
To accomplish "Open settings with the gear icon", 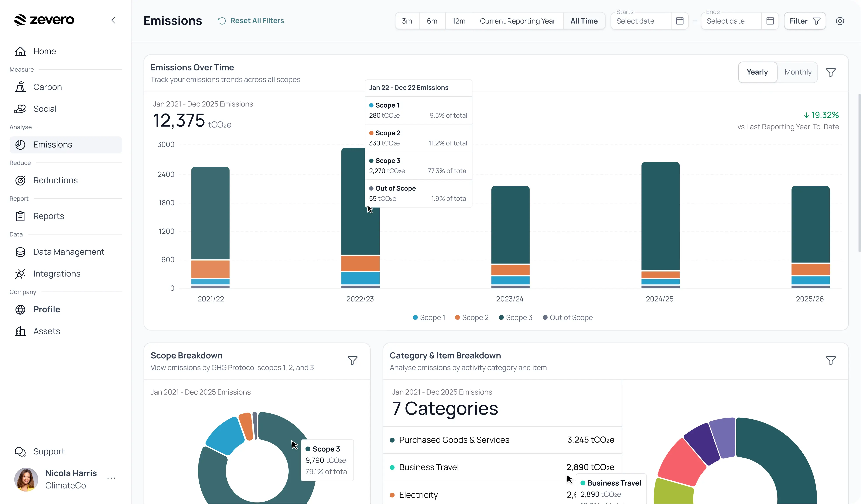I will (840, 21).
